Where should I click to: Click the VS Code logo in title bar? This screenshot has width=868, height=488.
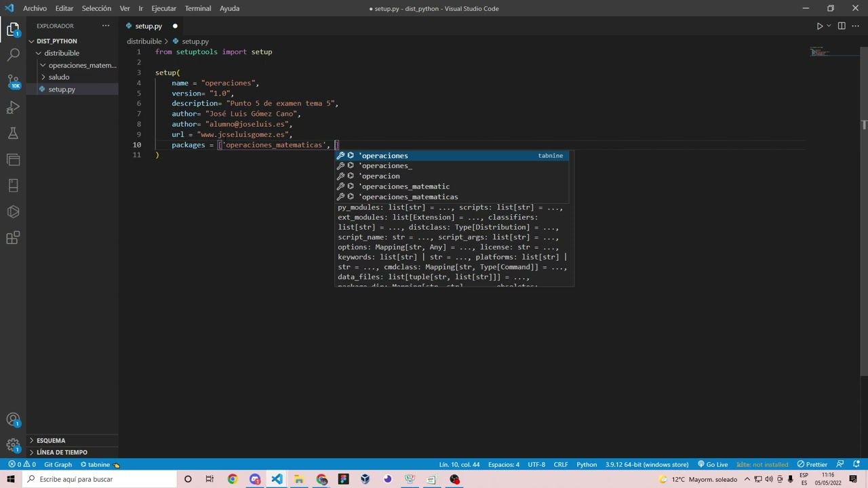(9, 8)
